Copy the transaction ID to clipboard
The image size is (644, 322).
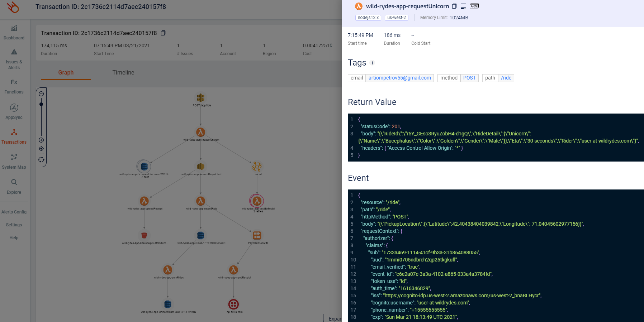click(x=163, y=33)
